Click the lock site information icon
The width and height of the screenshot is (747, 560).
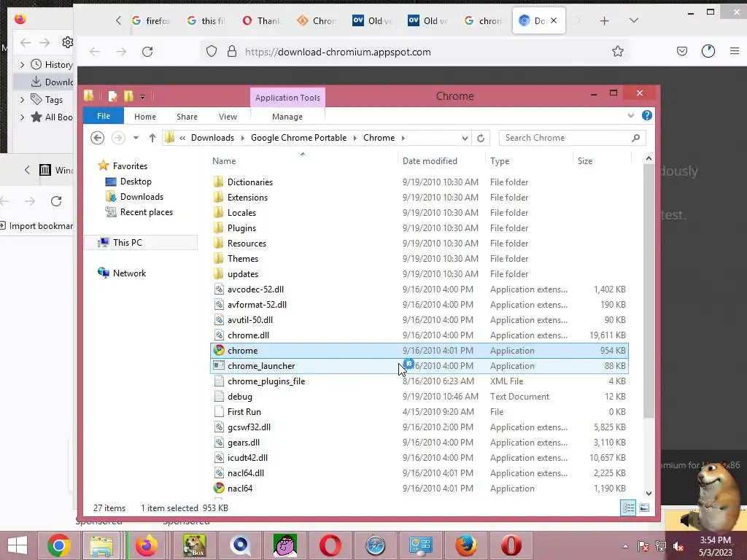point(232,52)
